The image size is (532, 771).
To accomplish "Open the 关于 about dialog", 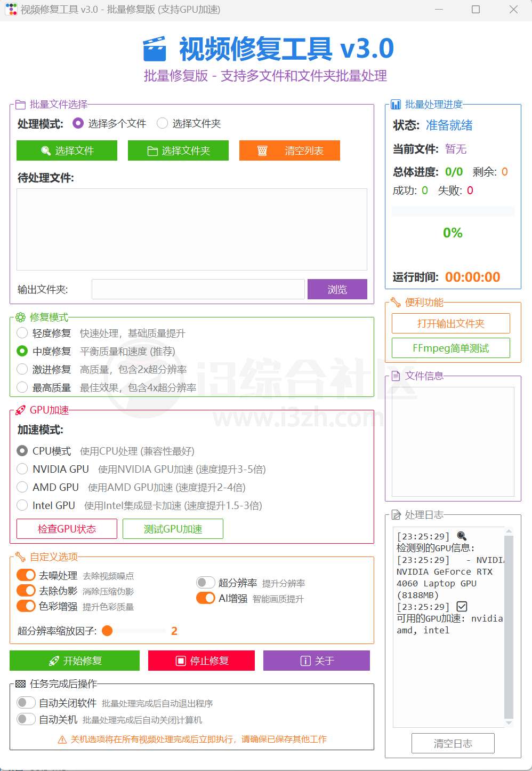I will (x=317, y=661).
